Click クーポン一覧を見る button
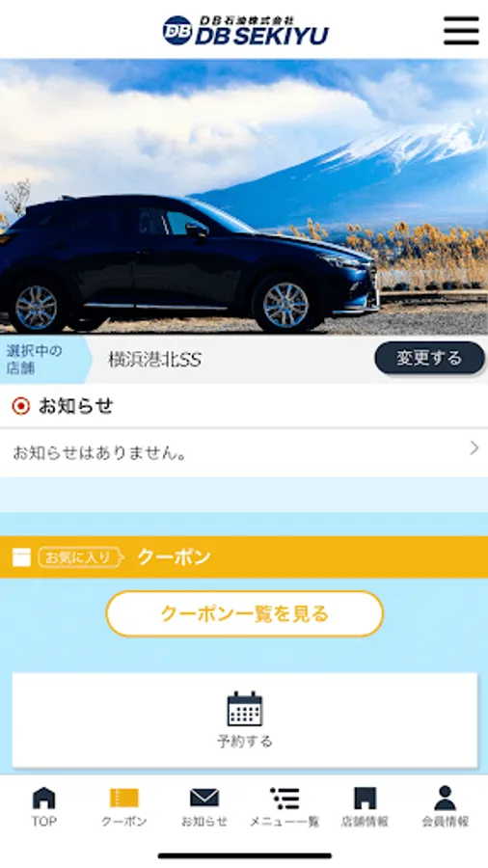 click(x=245, y=613)
